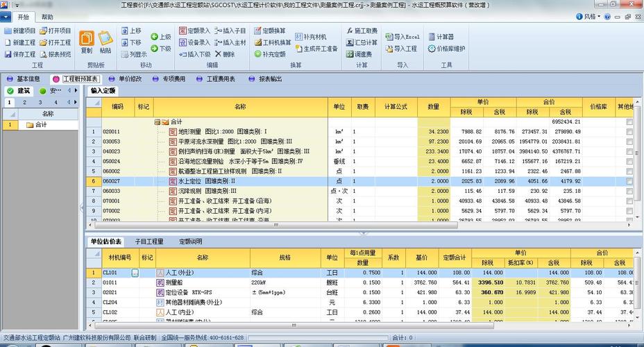Collapse the 合计 tree node in table
This screenshot has height=347, width=644.
pos(158,122)
